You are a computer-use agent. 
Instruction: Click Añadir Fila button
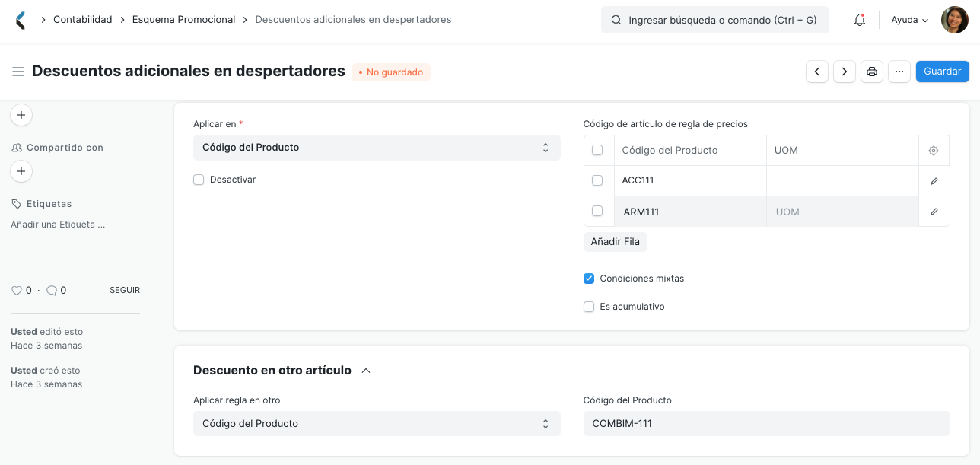[x=616, y=242]
